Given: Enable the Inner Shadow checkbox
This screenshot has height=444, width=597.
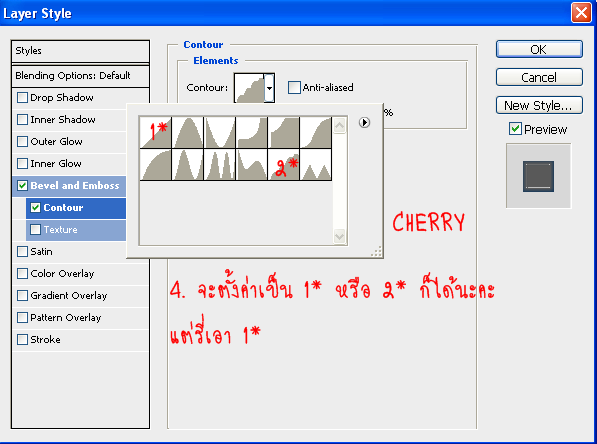Looking at the screenshot, I should [22, 120].
